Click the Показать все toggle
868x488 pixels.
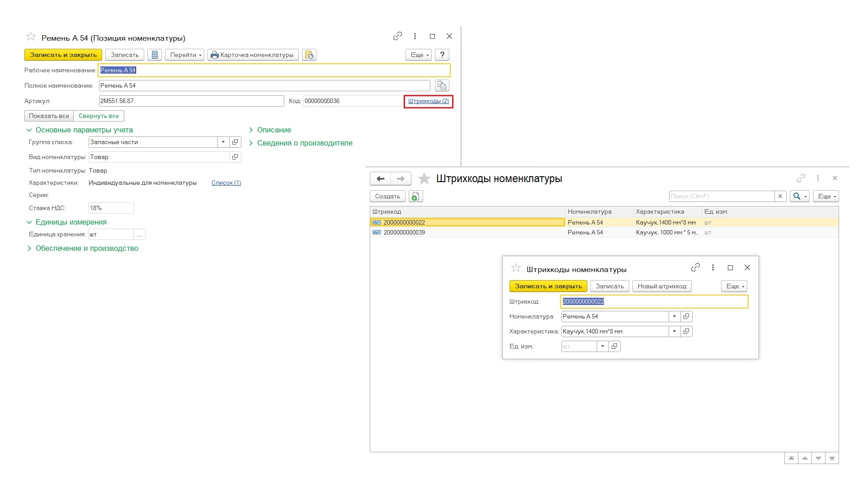49,116
